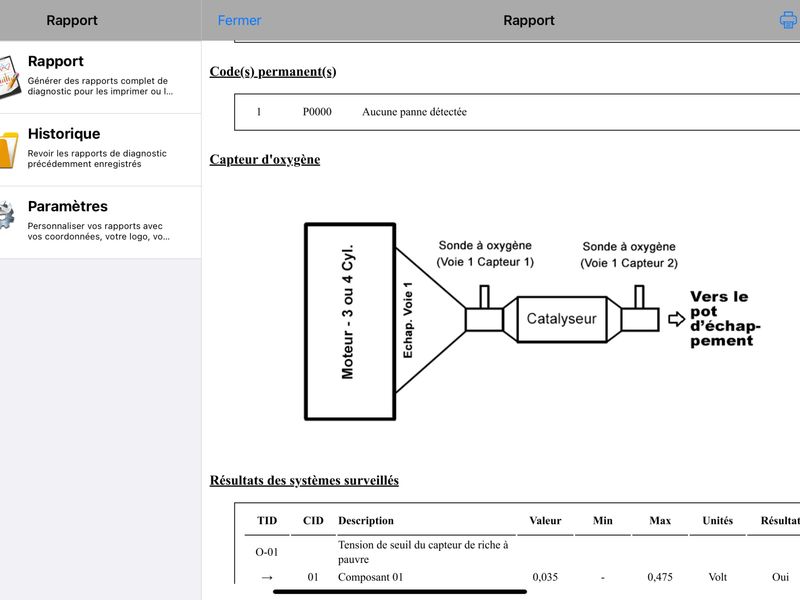The width and height of the screenshot is (800, 600).
Task: Click the Max column header
Action: pos(660,520)
